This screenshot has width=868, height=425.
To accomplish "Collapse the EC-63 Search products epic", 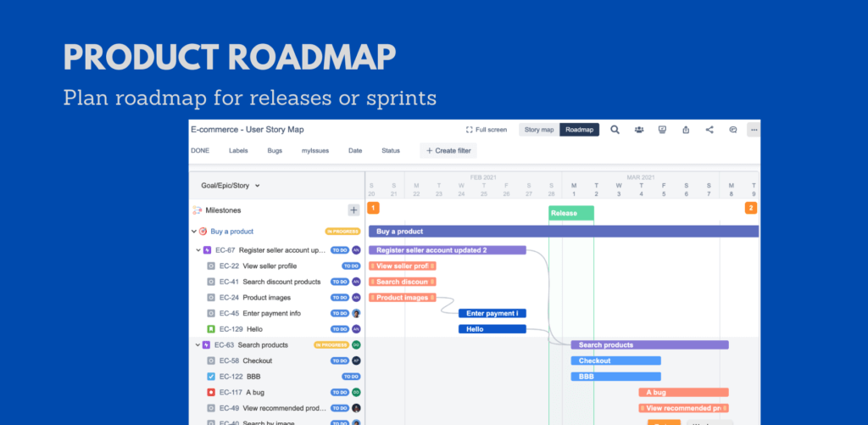I will 198,345.
